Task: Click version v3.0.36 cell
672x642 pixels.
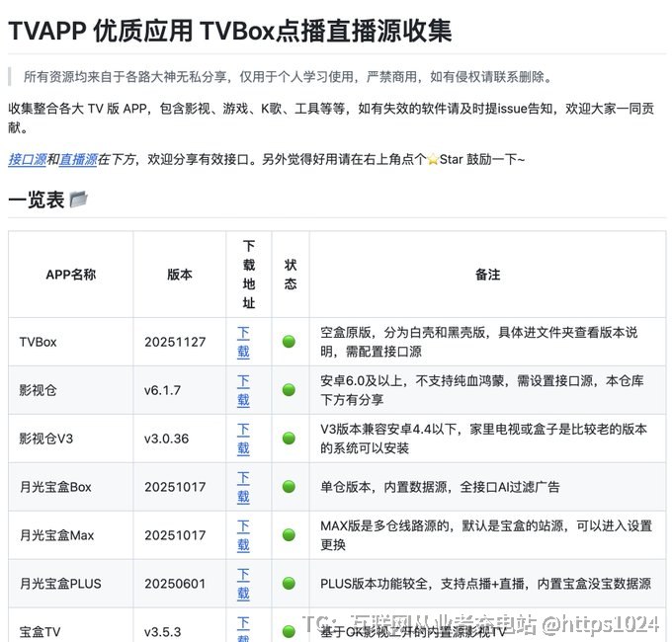Action: coord(180,439)
